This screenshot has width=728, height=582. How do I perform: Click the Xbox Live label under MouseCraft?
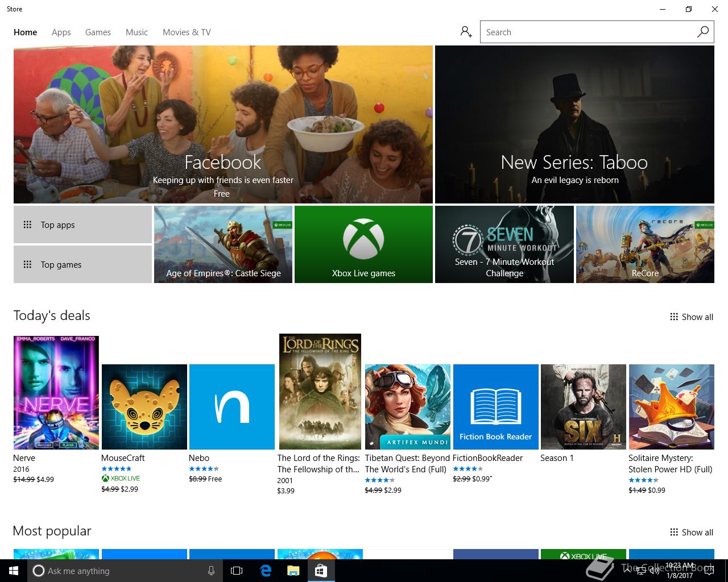click(121, 479)
